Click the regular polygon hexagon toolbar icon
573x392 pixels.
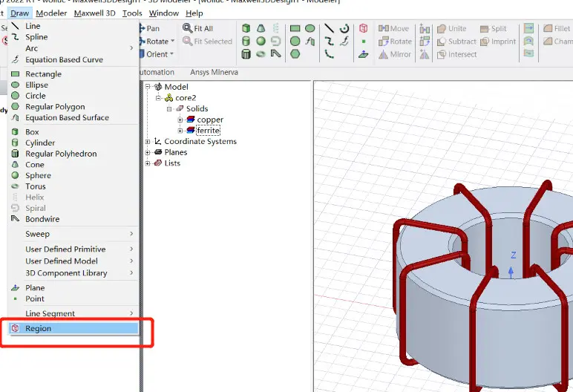point(295,54)
